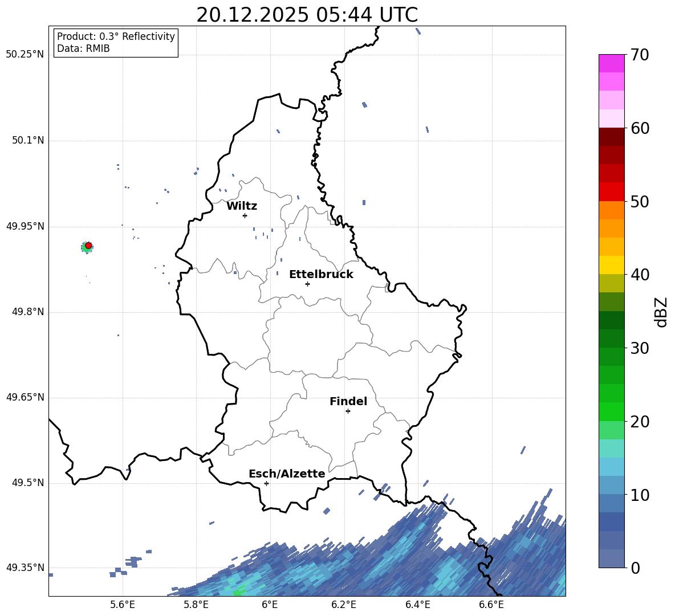Click the colorbar tick label 0
The height and width of the screenshot is (616, 675).
pos(635,568)
